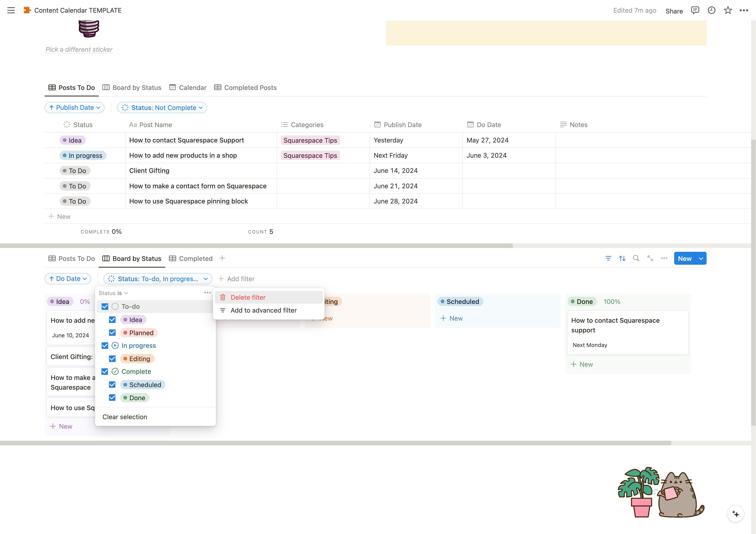Expand the Publish Date sort dropdown

pos(75,108)
